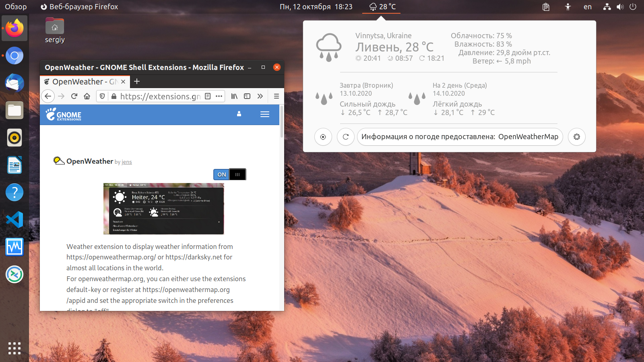This screenshot has height=362, width=644.
Task: Open the Files manager from the dock
Action: (14, 110)
